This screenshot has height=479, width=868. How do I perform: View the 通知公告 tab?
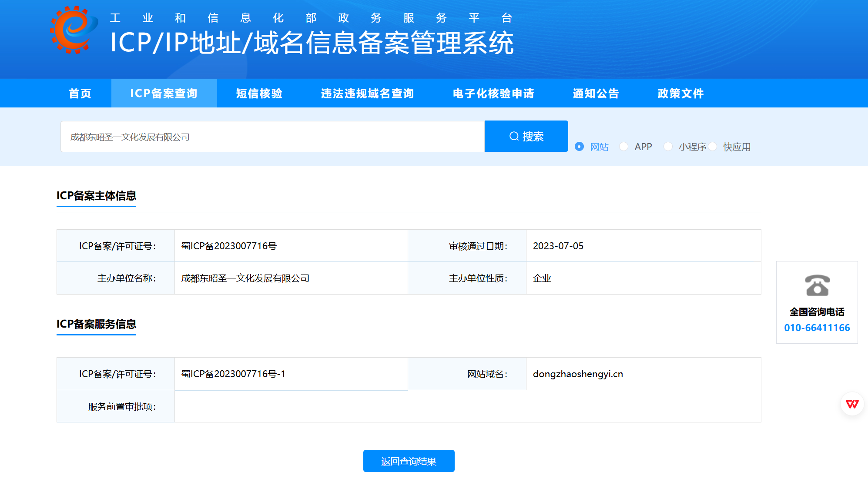pos(596,94)
